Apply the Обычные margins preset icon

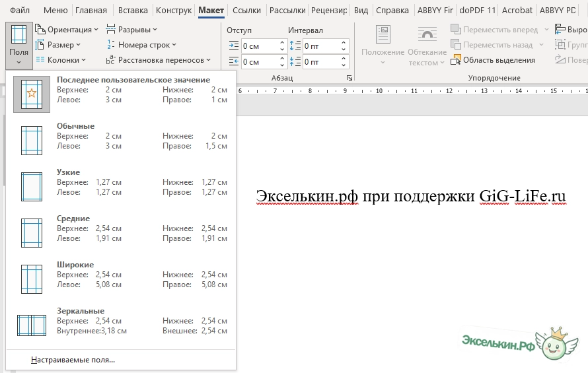[x=31, y=140]
